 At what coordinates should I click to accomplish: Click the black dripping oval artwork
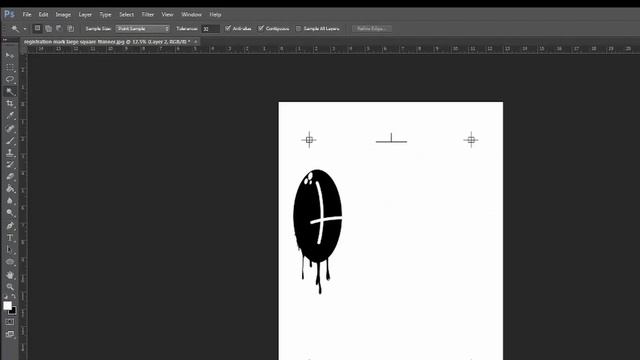[318, 231]
